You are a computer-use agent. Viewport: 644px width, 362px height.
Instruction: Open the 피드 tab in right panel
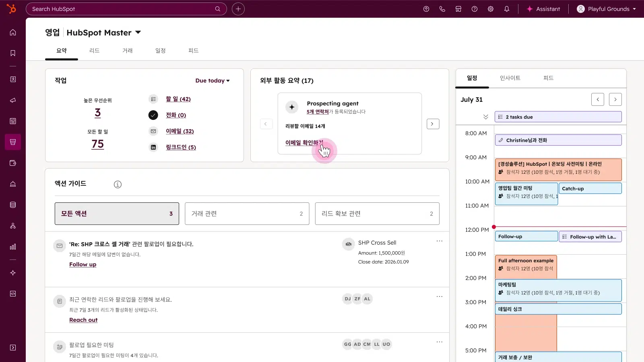[548, 78]
